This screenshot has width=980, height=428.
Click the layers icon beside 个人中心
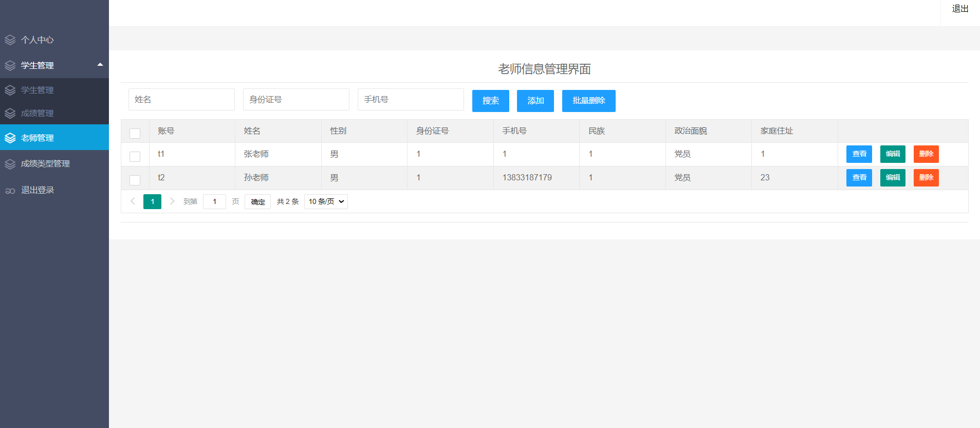tap(10, 40)
